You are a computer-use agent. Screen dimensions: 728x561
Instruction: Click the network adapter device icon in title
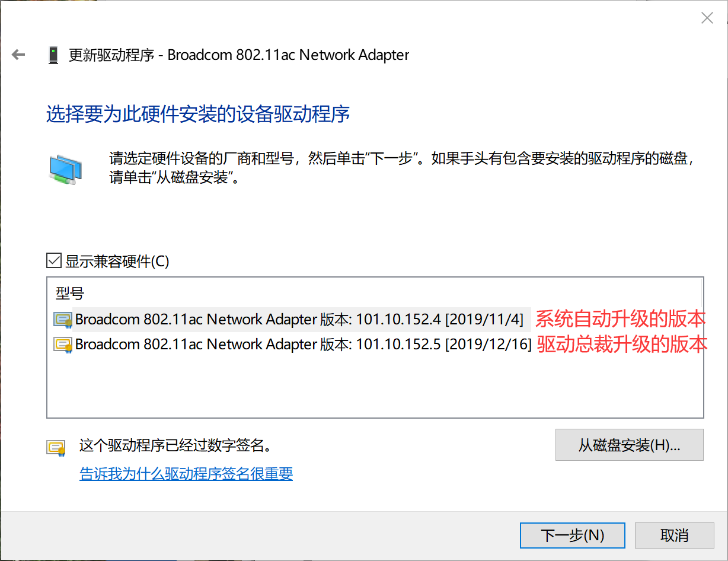pyautogui.click(x=53, y=55)
